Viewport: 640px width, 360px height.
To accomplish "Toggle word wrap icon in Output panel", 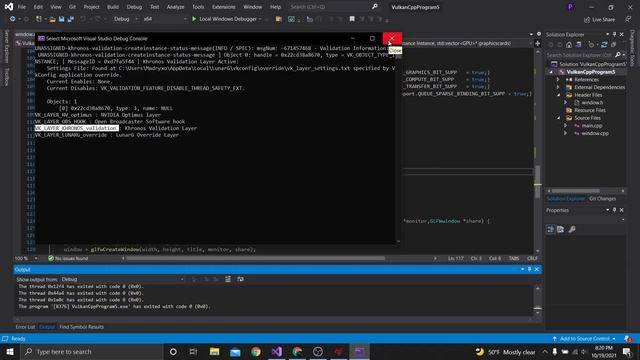I will 240,279.
